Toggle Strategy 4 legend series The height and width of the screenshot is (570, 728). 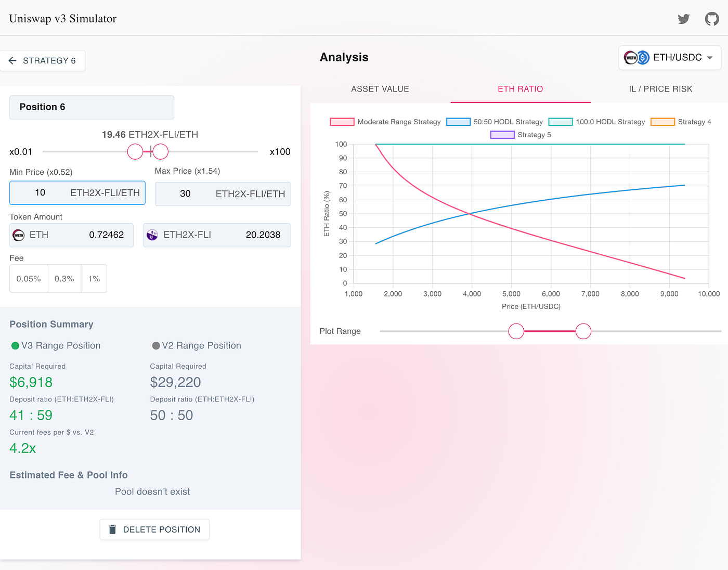tap(681, 122)
